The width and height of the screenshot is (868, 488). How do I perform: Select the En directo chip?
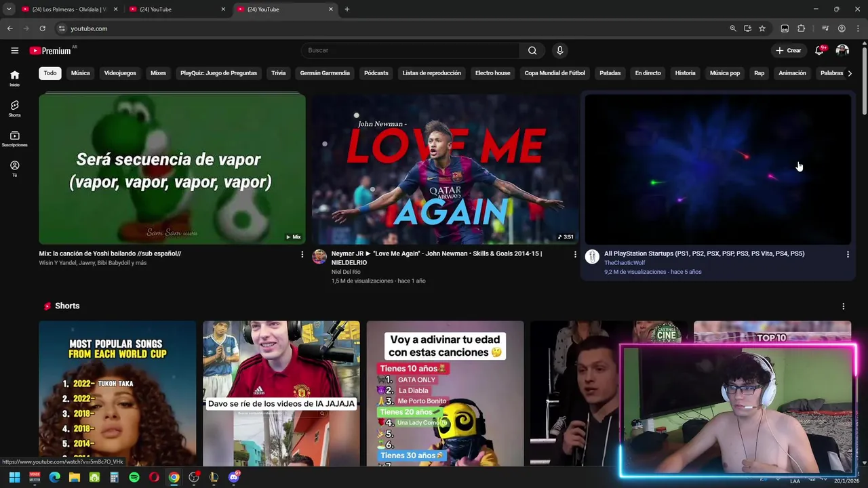click(x=648, y=73)
